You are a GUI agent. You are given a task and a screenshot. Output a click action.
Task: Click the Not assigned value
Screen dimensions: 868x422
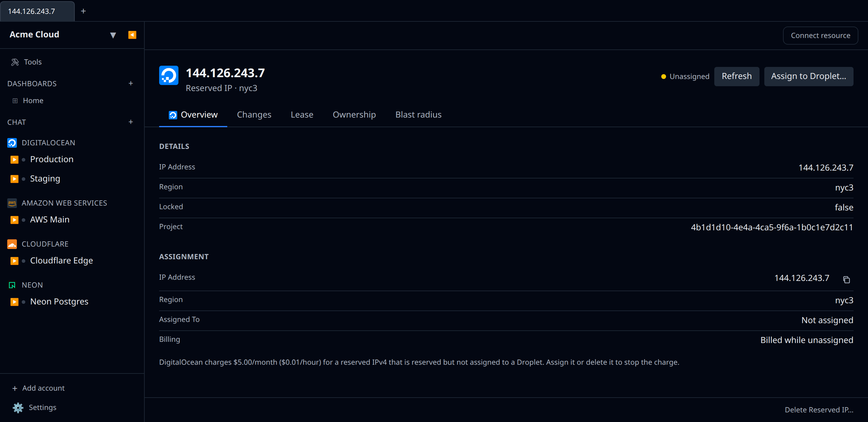(x=827, y=320)
